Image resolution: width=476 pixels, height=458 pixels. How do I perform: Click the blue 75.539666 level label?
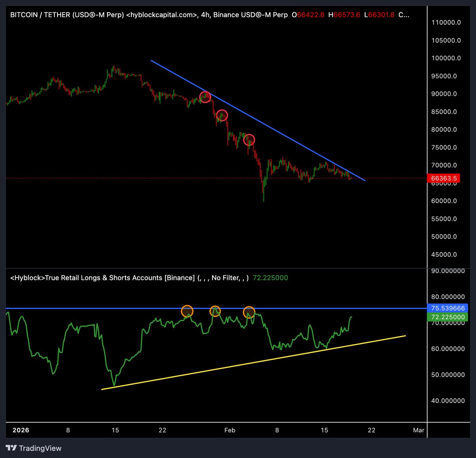448,308
